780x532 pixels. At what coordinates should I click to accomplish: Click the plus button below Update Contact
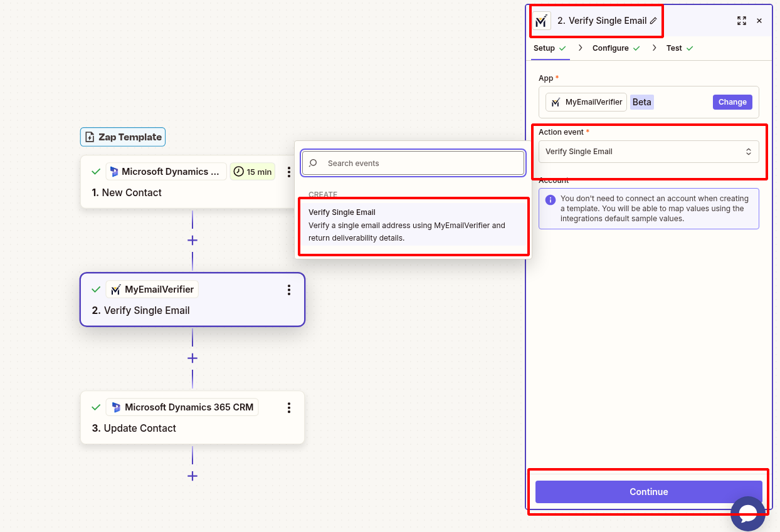point(192,476)
